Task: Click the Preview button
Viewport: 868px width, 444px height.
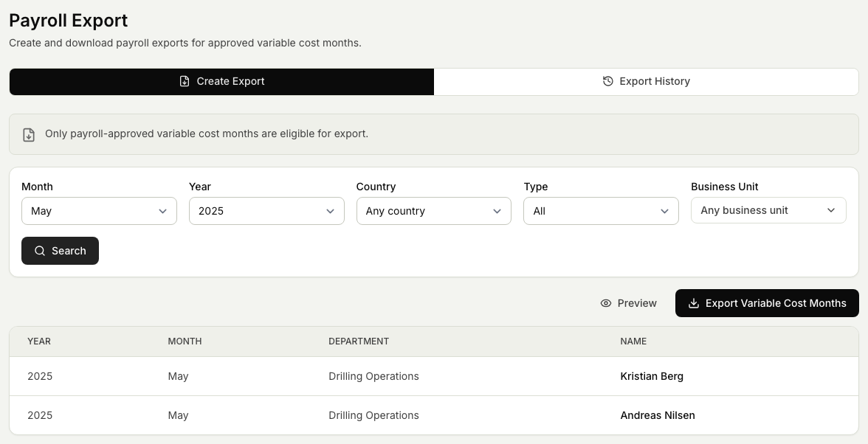Action: click(x=628, y=303)
